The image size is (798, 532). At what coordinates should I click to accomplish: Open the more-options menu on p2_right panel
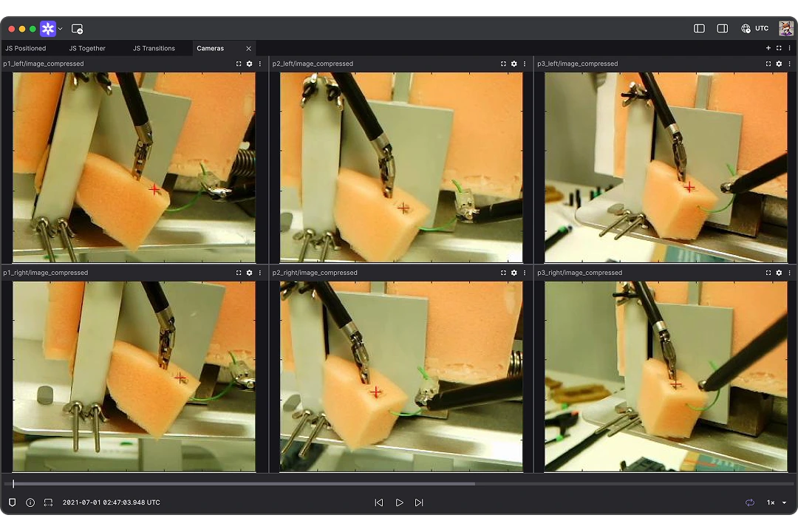524,273
